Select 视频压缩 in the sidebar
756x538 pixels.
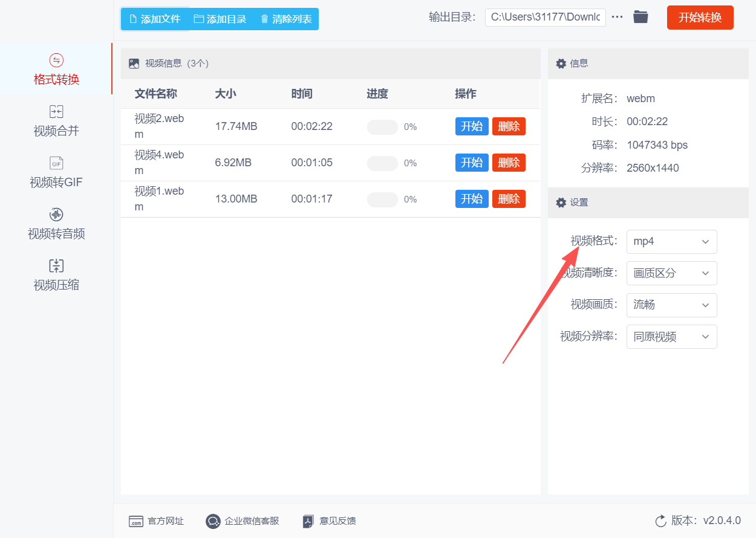[x=56, y=274]
